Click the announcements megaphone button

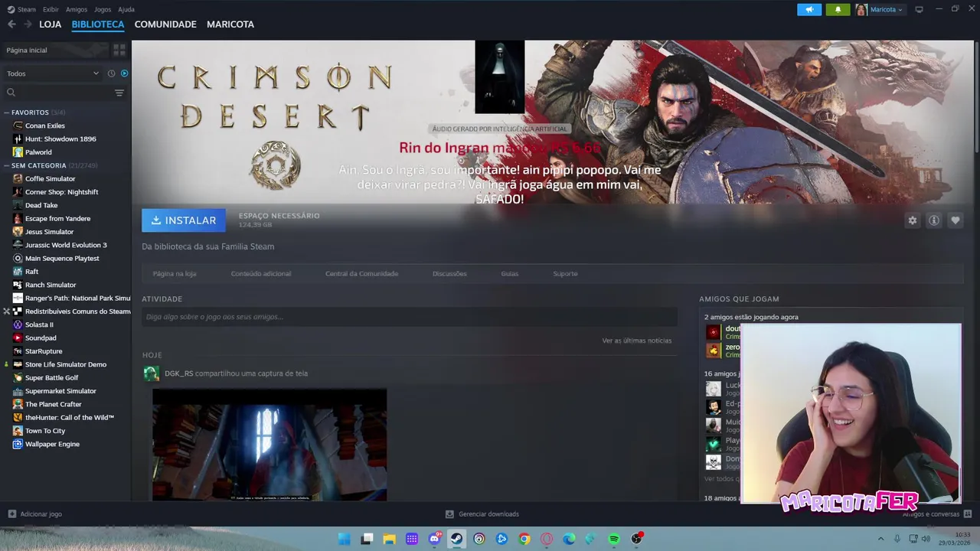point(809,9)
